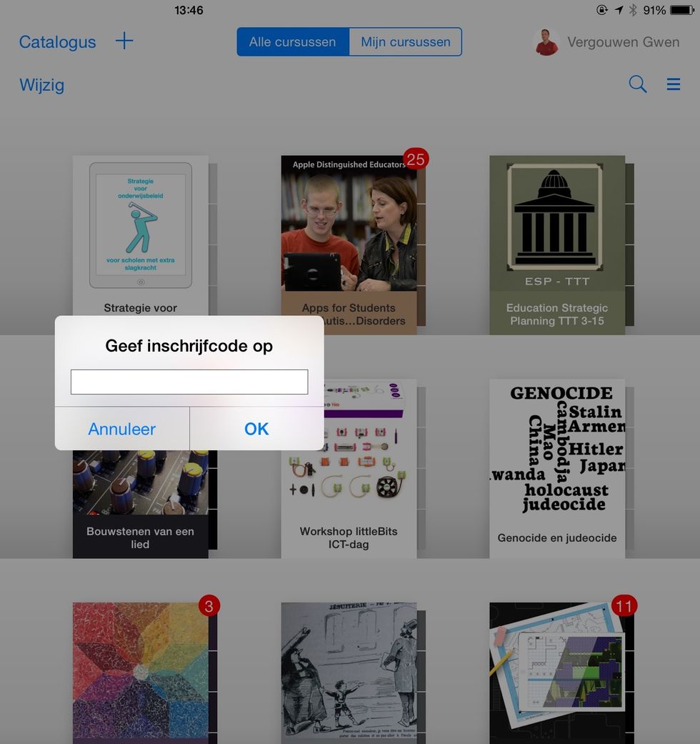Screen dimensions: 700x744
Task: Tap the Vergouwen Gwen profile picture
Action: tap(546, 42)
